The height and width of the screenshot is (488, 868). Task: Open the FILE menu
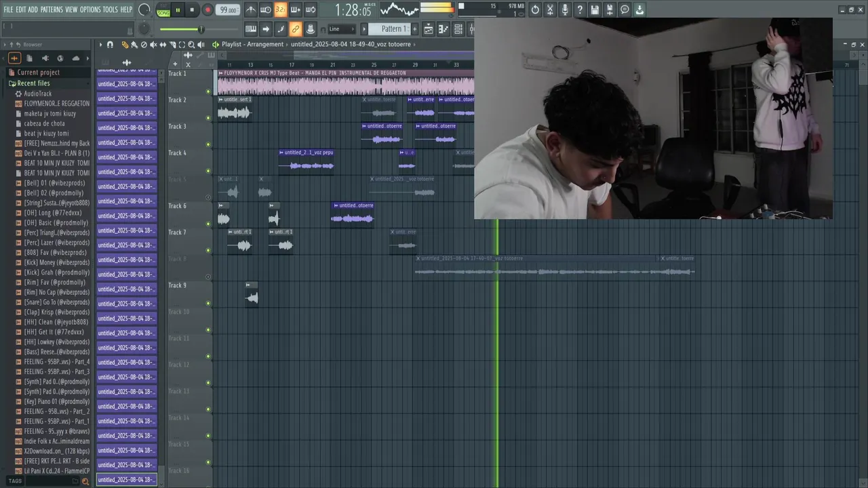coord(8,9)
